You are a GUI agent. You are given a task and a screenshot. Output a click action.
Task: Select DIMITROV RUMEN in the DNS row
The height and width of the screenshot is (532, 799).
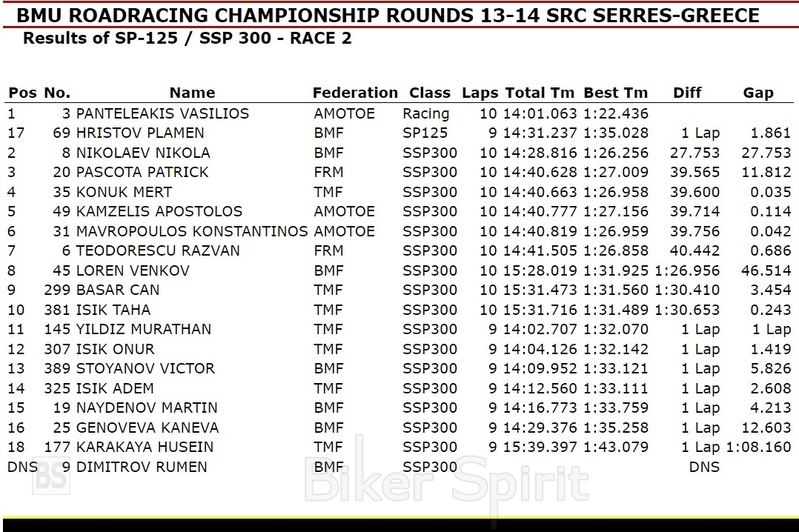pos(142,467)
